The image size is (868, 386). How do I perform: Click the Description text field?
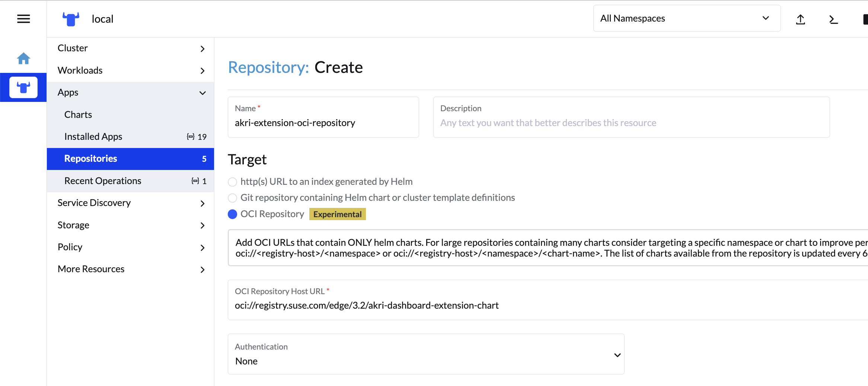click(631, 123)
